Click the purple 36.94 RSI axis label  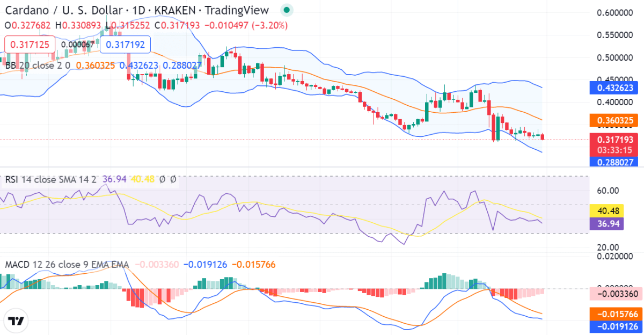[606, 223]
